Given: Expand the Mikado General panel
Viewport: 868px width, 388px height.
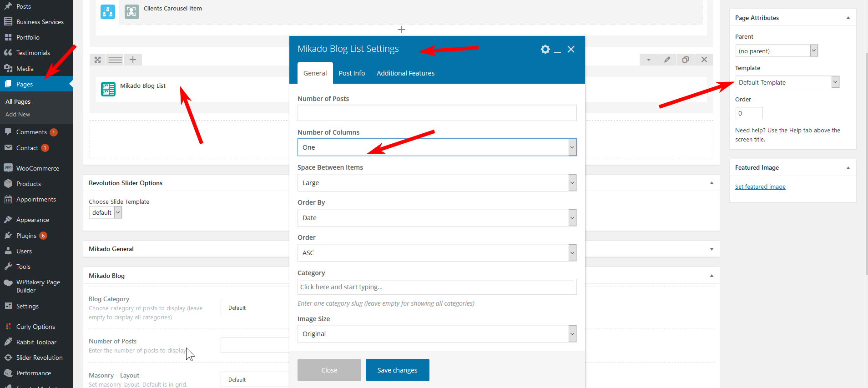Looking at the screenshot, I should click(712, 249).
